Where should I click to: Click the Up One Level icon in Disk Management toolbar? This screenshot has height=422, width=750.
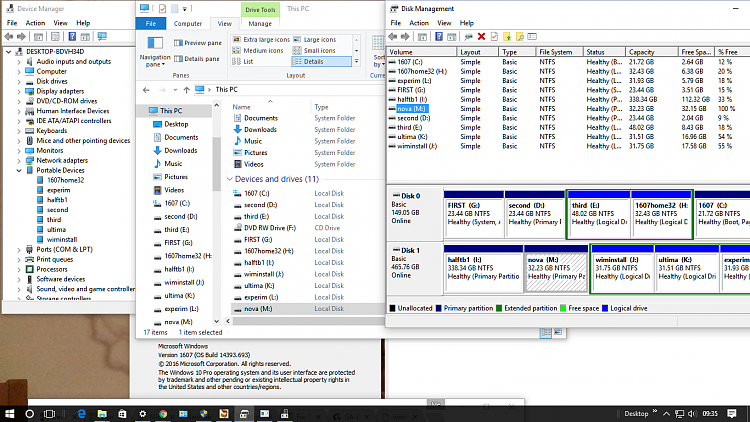pyautogui.click(x=422, y=36)
